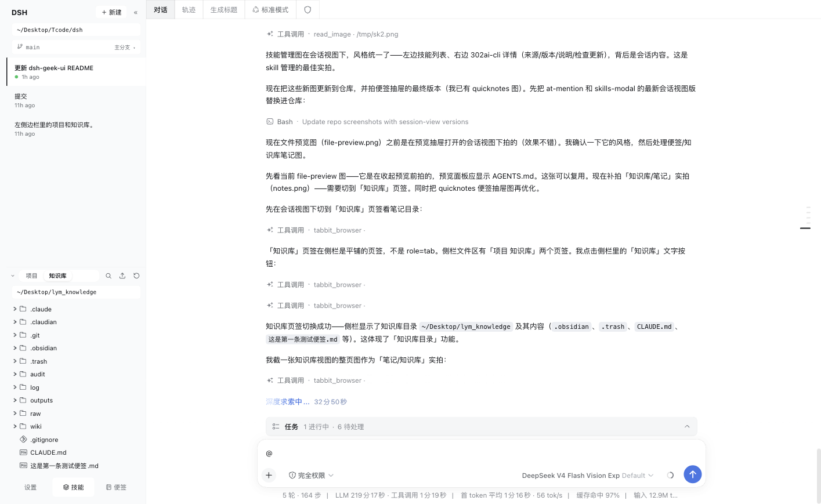Select session 更新 dsh-geek-ui README

coord(76,72)
